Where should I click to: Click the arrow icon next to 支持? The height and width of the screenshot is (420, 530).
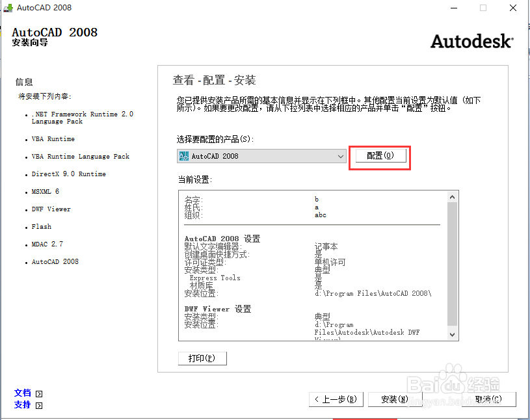pyautogui.click(x=38, y=405)
